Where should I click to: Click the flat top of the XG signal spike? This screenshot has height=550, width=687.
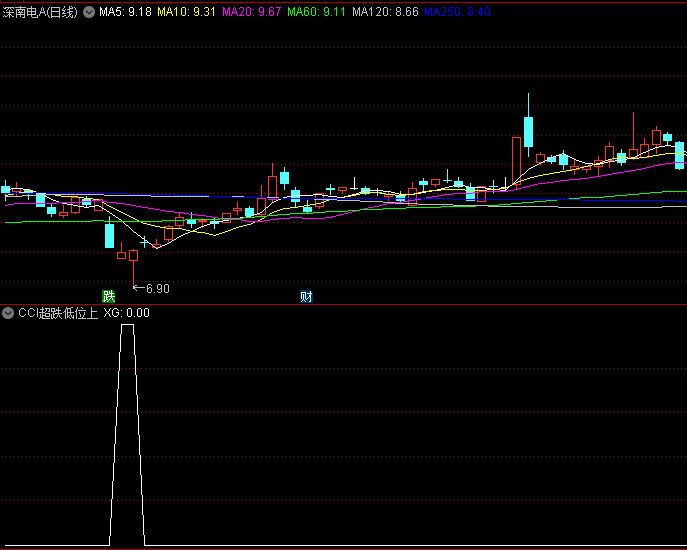(x=127, y=325)
